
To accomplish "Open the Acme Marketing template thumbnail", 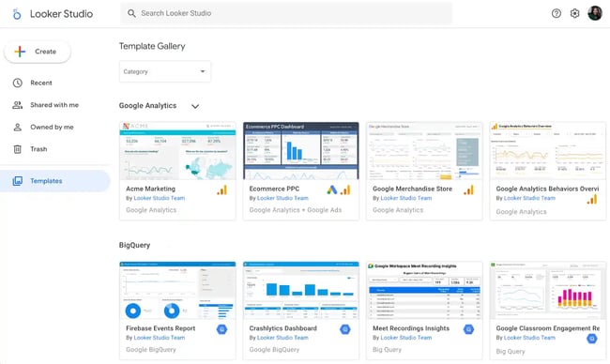I will [x=177, y=151].
